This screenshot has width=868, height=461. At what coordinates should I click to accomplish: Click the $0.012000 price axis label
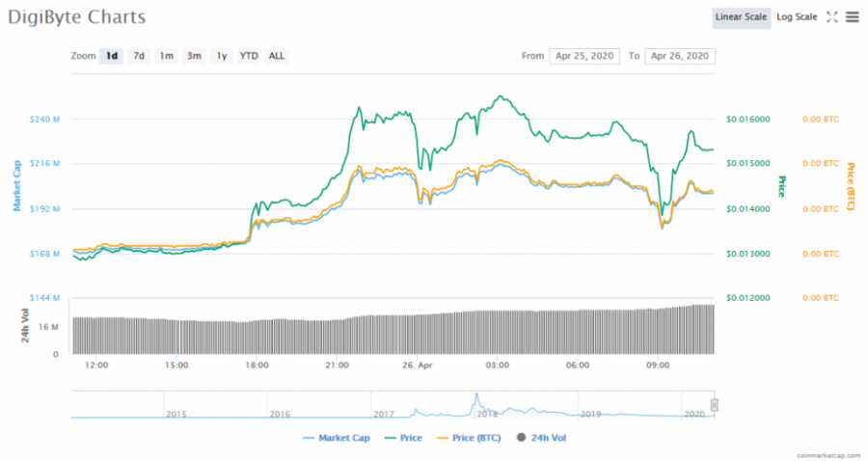747,298
